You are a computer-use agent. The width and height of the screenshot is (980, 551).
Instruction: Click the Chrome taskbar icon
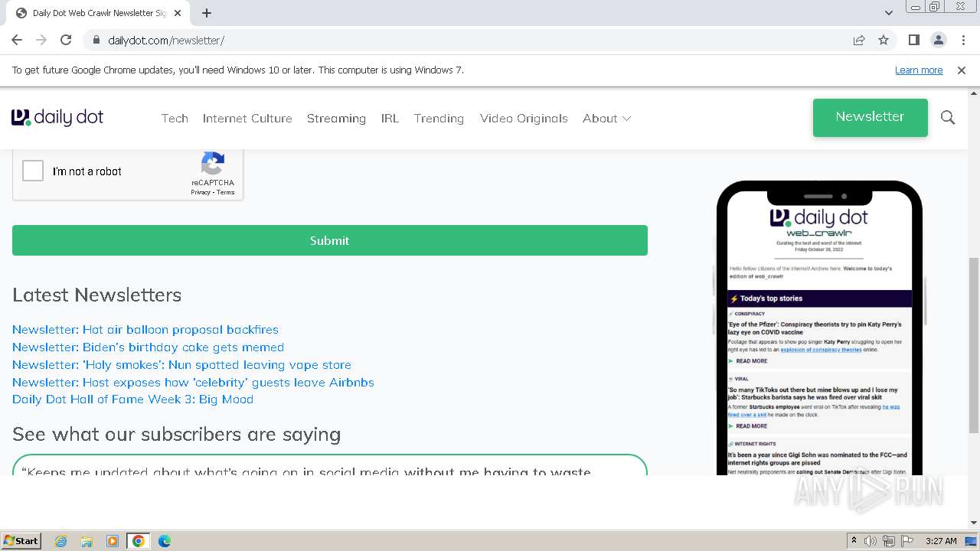click(139, 541)
